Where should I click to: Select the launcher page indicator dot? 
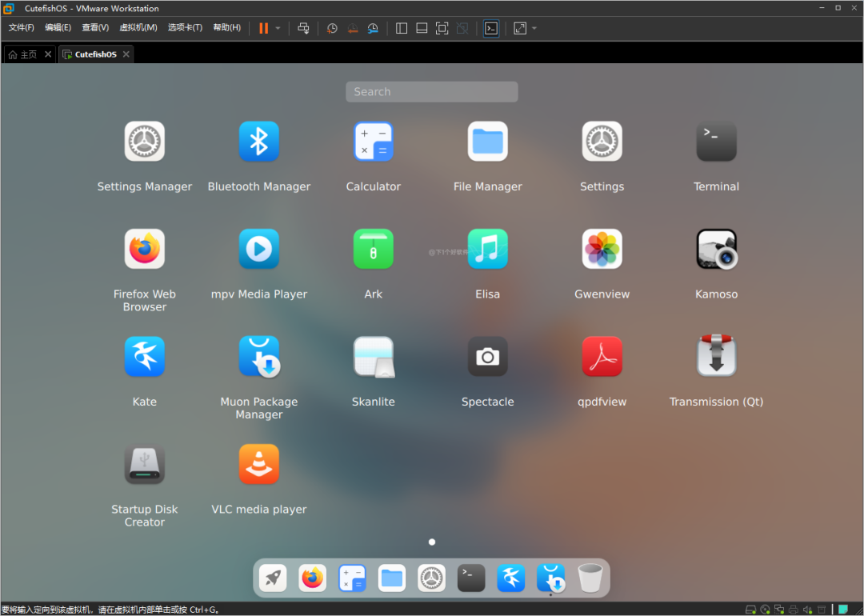pyautogui.click(x=432, y=542)
